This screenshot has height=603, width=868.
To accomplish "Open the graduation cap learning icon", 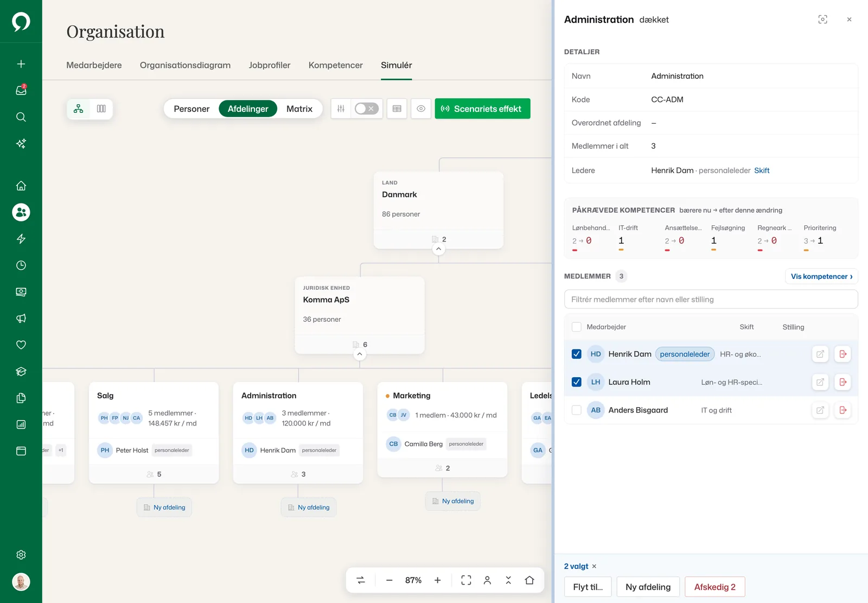I will tap(21, 372).
